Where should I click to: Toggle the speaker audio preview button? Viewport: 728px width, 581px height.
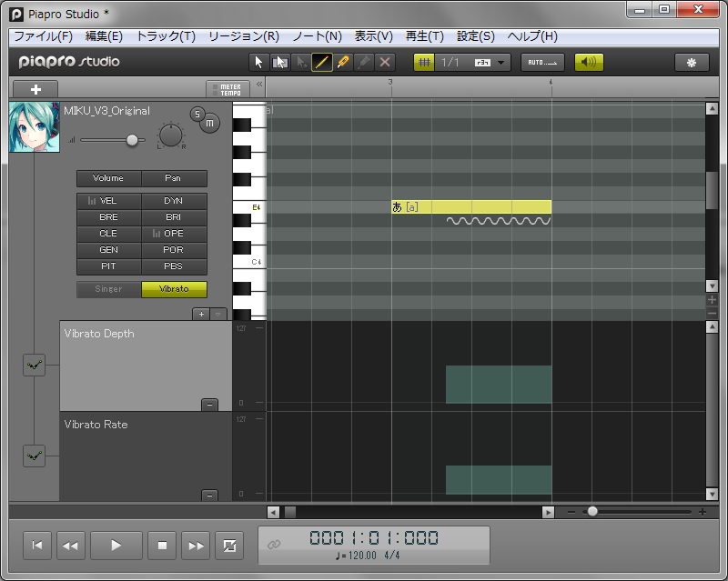click(x=589, y=62)
